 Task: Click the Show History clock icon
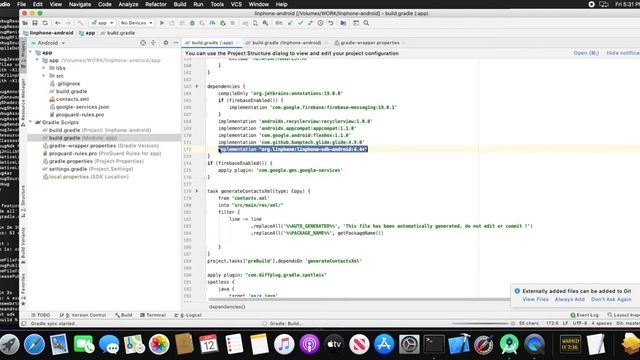point(320,23)
